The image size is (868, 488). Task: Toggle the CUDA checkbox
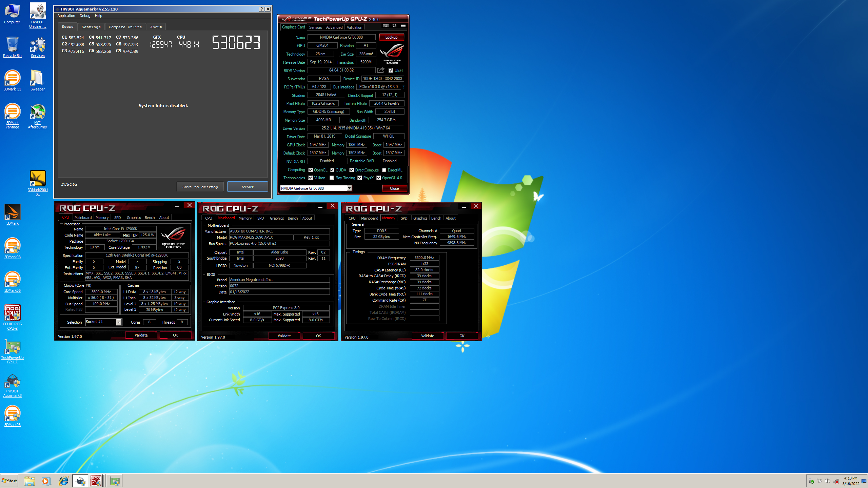[332, 170]
